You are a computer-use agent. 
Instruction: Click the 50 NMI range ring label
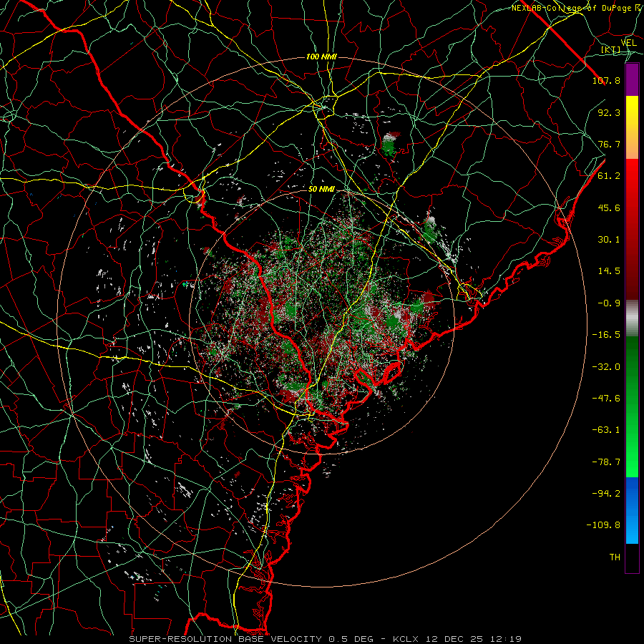pos(321,189)
